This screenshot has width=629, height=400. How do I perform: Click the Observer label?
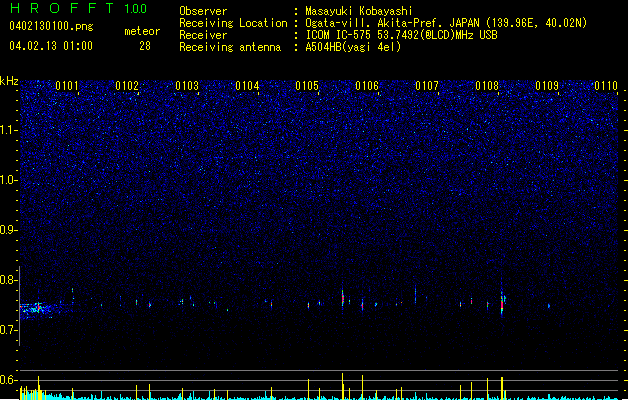coord(203,11)
